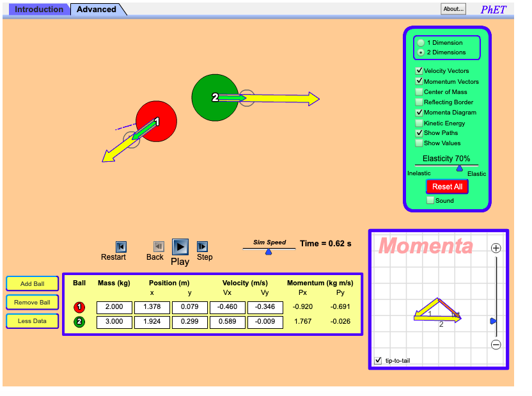Viewport: 532px width, 396px height.
Task: Select the red ball 1 icon in the data table
Action: tap(79, 307)
